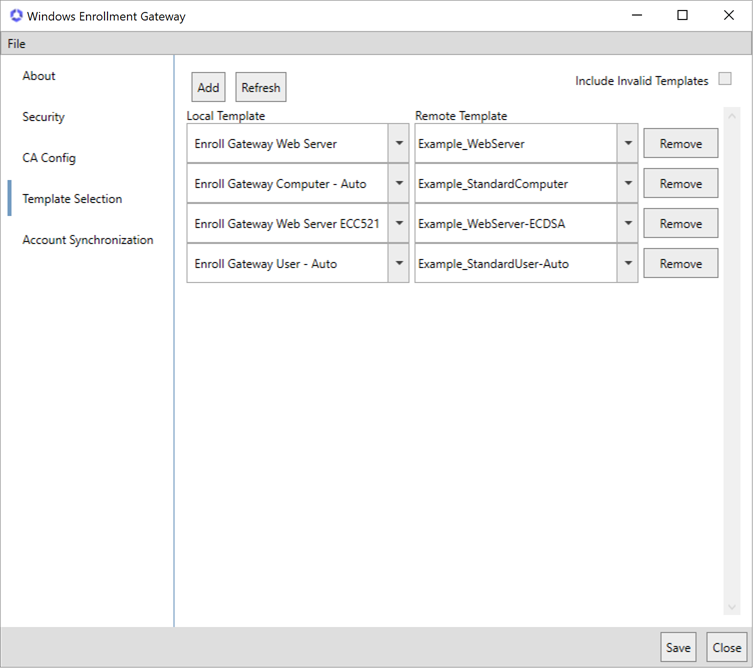Expand Example_WebServer-ECDSA dropdown arrow

(x=627, y=224)
